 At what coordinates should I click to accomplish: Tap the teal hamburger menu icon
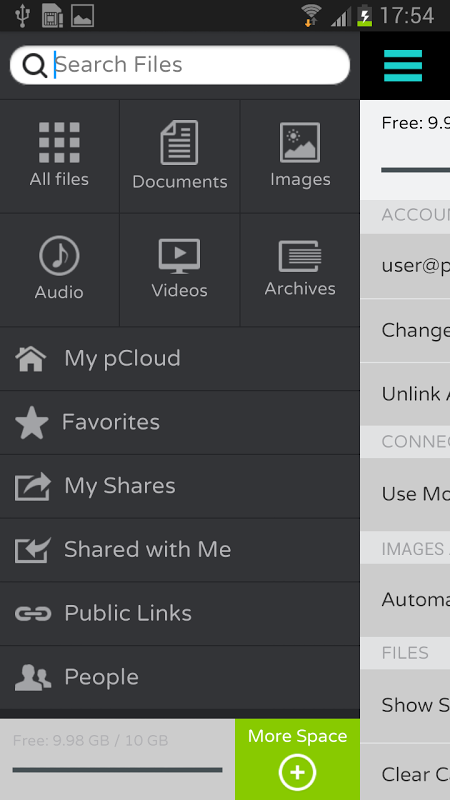click(x=403, y=66)
